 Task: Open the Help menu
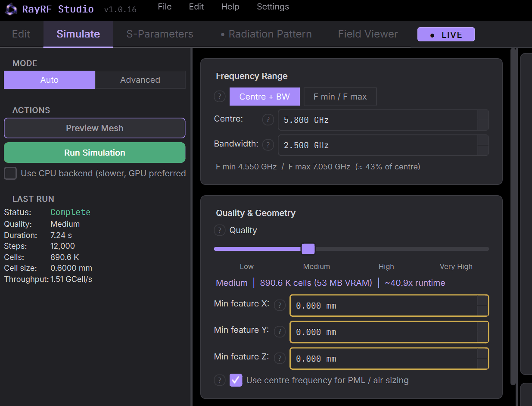tap(230, 6)
